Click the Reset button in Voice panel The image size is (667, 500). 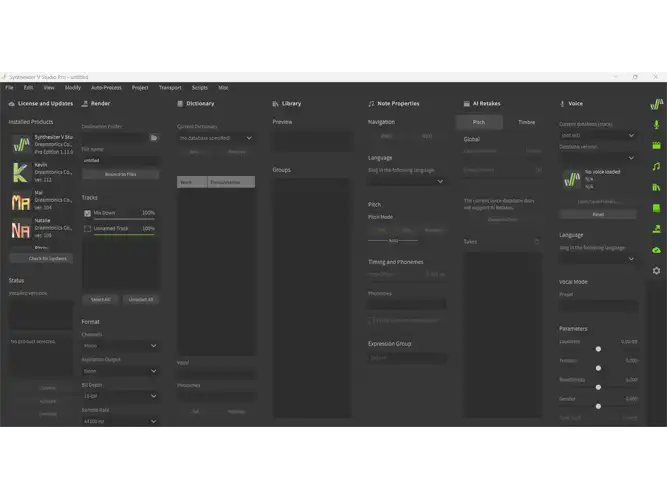pyautogui.click(x=598, y=214)
